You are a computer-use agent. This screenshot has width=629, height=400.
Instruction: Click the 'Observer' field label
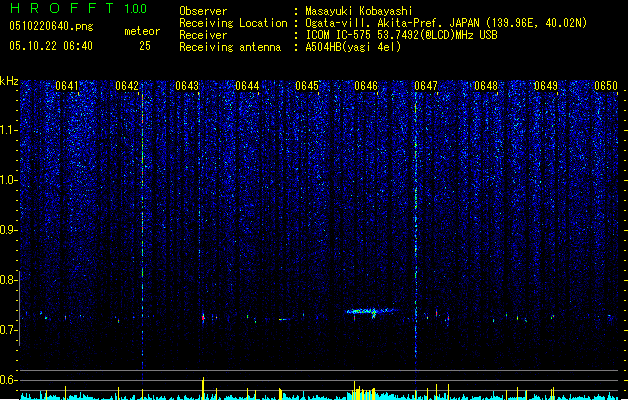pyautogui.click(x=203, y=11)
